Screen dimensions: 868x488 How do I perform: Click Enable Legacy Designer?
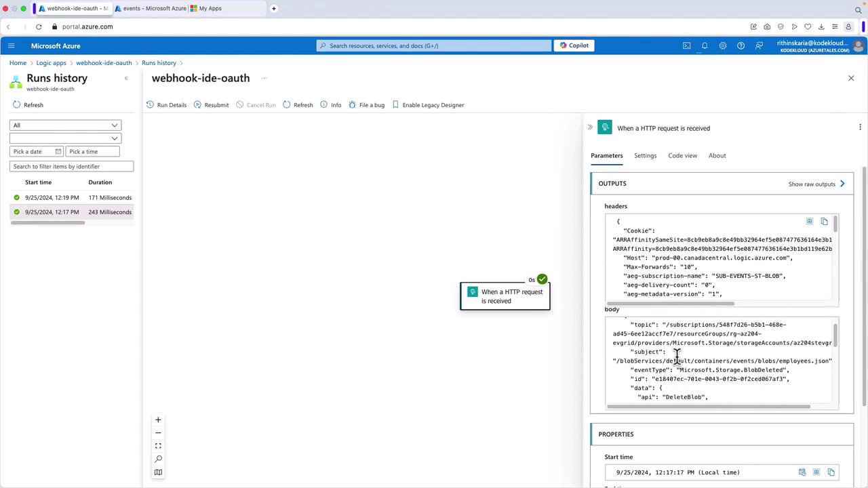pyautogui.click(x=428, y=105)
